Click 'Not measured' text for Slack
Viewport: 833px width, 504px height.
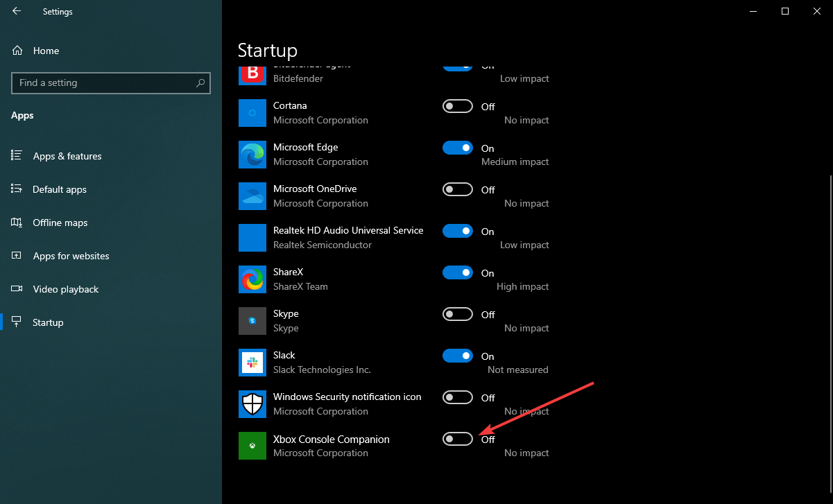point(518,370)
